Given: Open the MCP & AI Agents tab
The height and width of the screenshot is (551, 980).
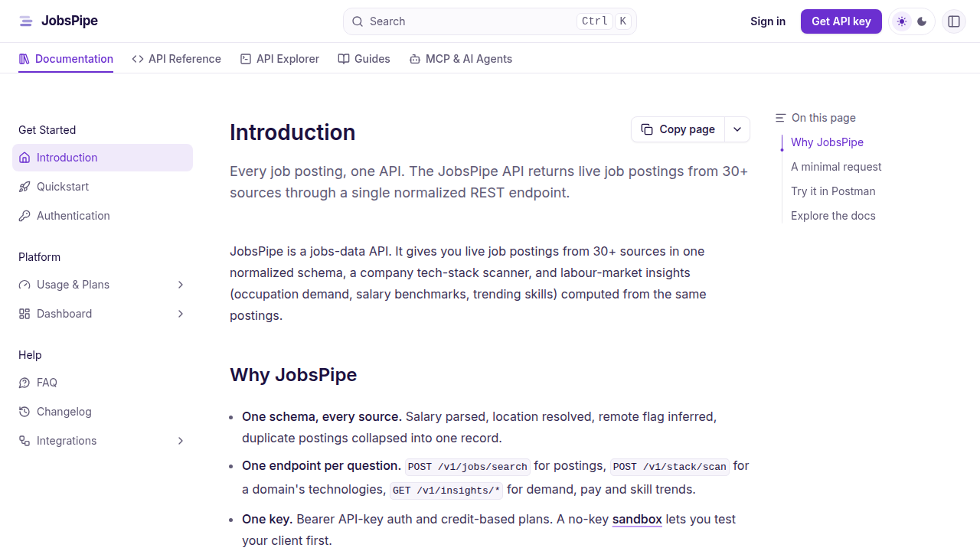Looking at the screenshot, I should 460,59.
